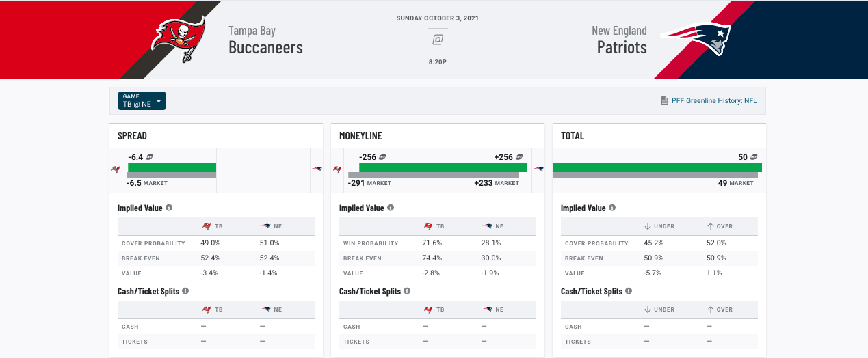Click Buccaneers icon left of spread bar
The image size is (868, 358).
coord(116,169)
